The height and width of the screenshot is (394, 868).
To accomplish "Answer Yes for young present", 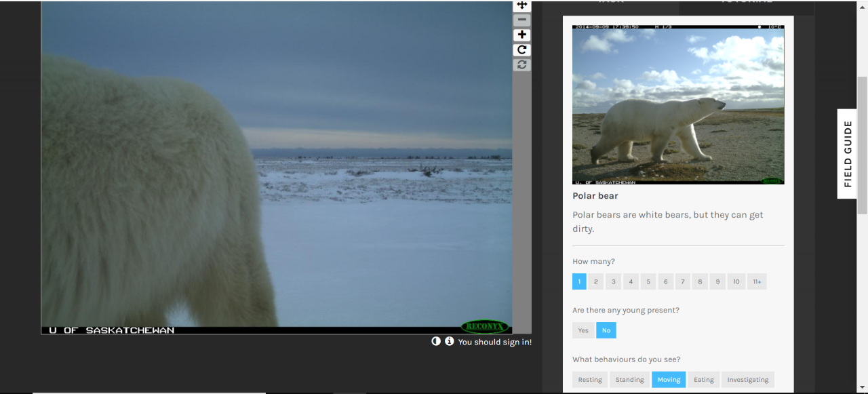I will [x=583, y=330].
